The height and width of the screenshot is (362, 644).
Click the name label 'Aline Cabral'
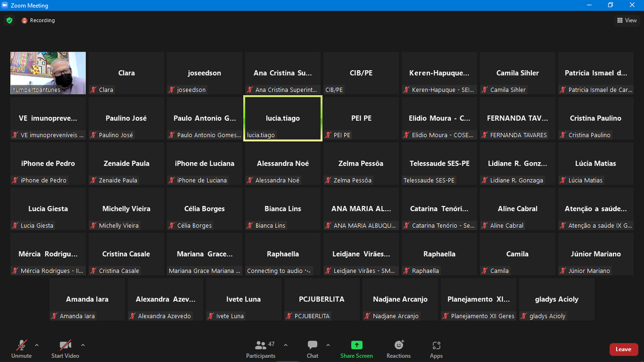point(507,226)
